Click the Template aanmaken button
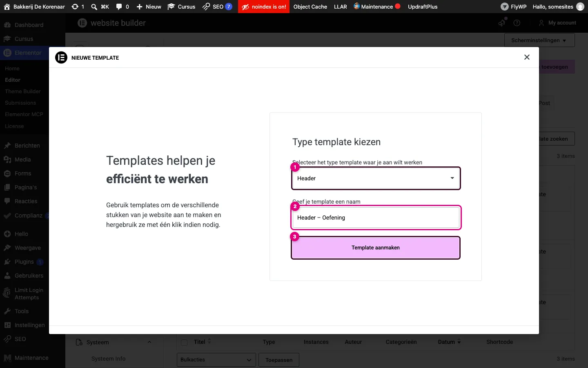588x368 pixels. (376, 248)
